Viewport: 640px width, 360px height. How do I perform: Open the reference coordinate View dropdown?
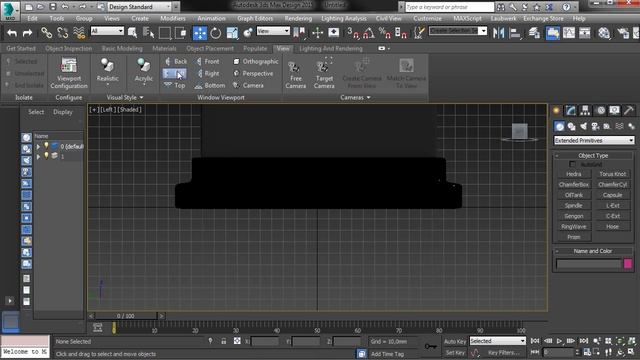point(273,31)
